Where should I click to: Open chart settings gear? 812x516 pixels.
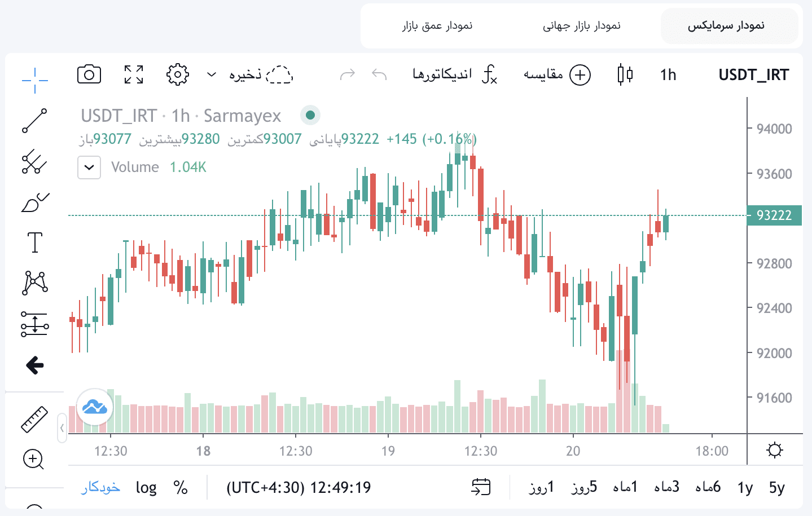pos(178,74)
